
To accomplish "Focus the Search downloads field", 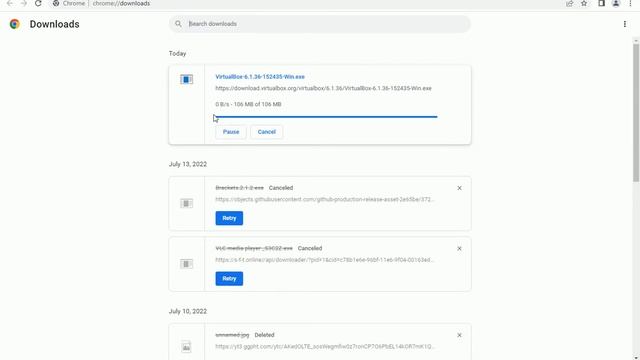I will [x=320, y=24].
